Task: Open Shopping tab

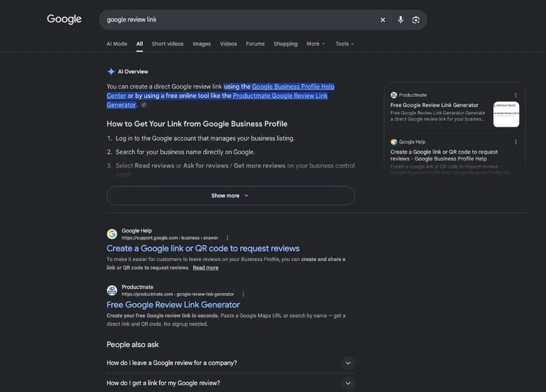Action: 286,44
